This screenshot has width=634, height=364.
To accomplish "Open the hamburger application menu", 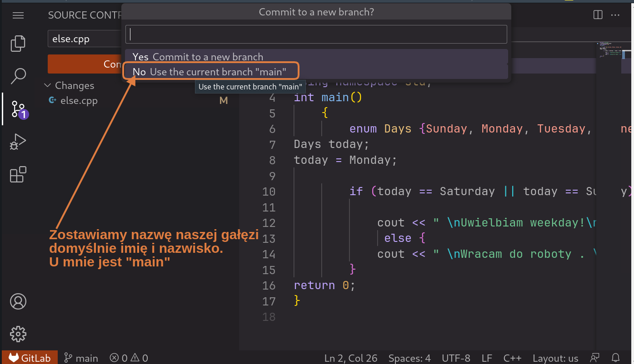I will tap(18, 15).
